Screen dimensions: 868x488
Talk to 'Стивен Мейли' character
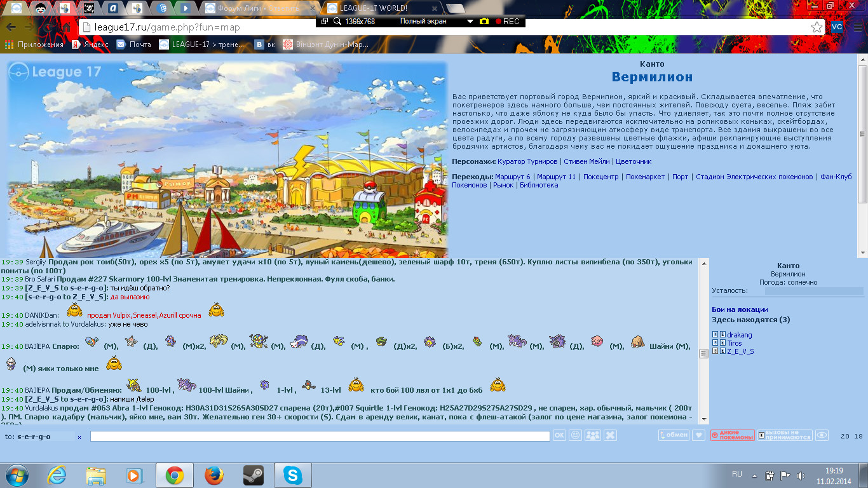coord(587,161)
